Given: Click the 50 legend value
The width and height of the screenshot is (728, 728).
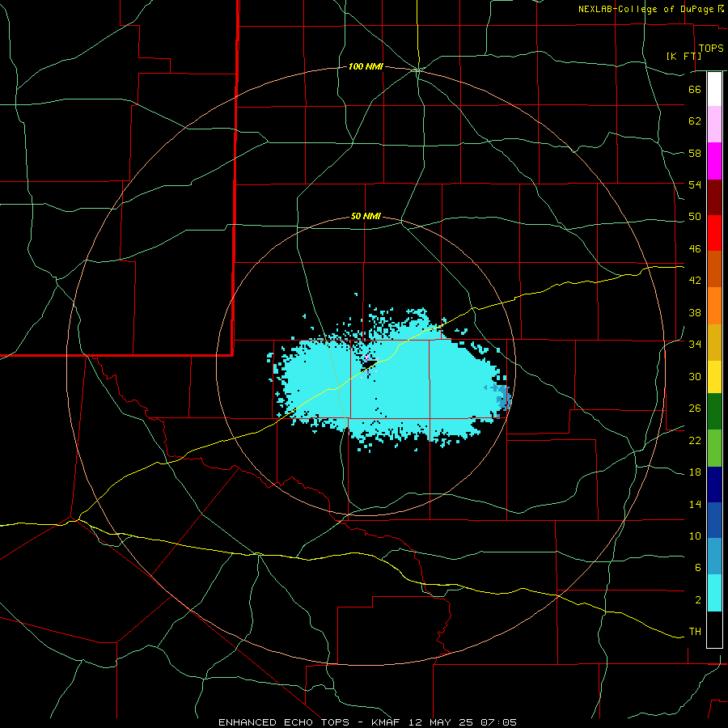Looking at the screenshot, I should pos(695,217).
